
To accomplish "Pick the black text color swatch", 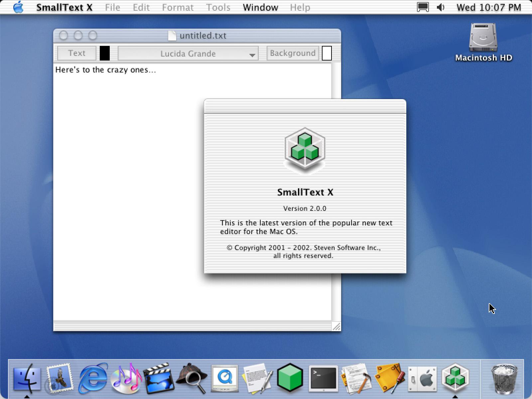I will coord(105,53).
